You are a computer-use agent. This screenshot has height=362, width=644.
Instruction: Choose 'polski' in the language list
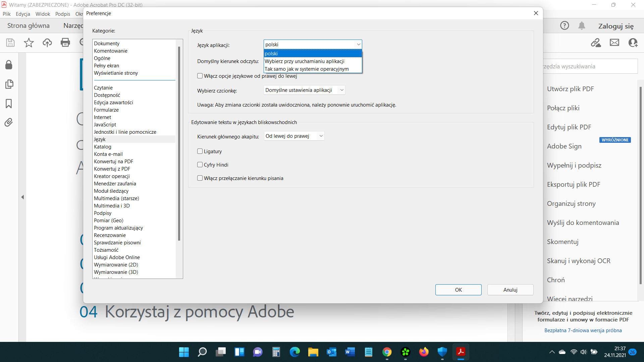click(313, 53)
